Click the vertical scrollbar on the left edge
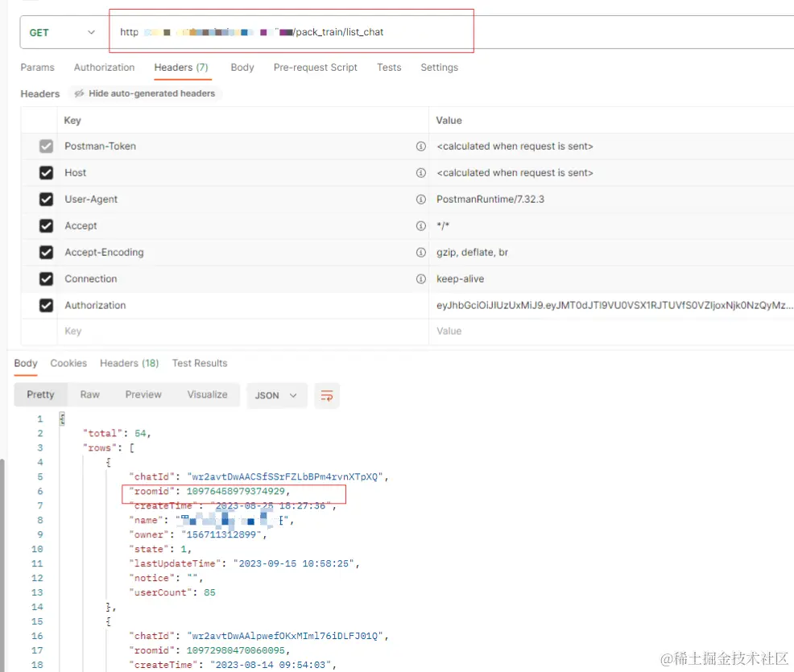The image size is (794, 672). coord(2,565)
